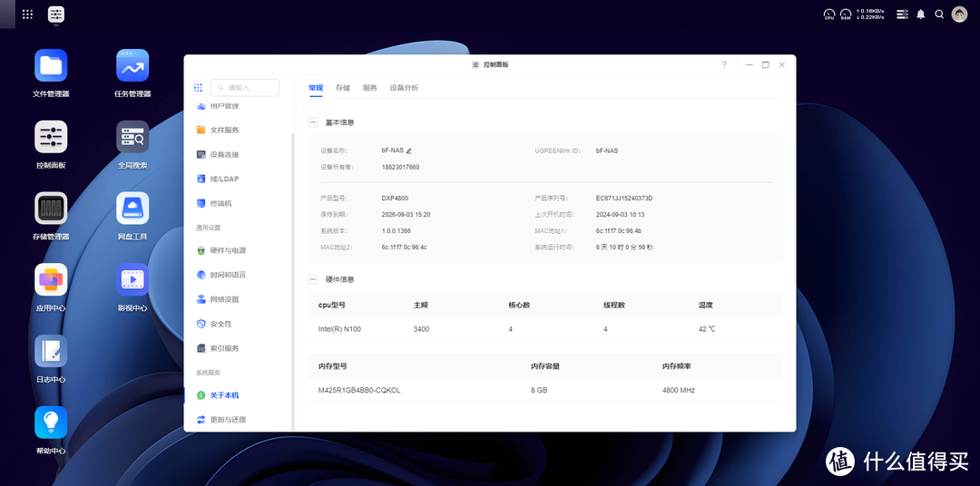Check the RAM usage gauge in top bar

(x=846, y=14)
